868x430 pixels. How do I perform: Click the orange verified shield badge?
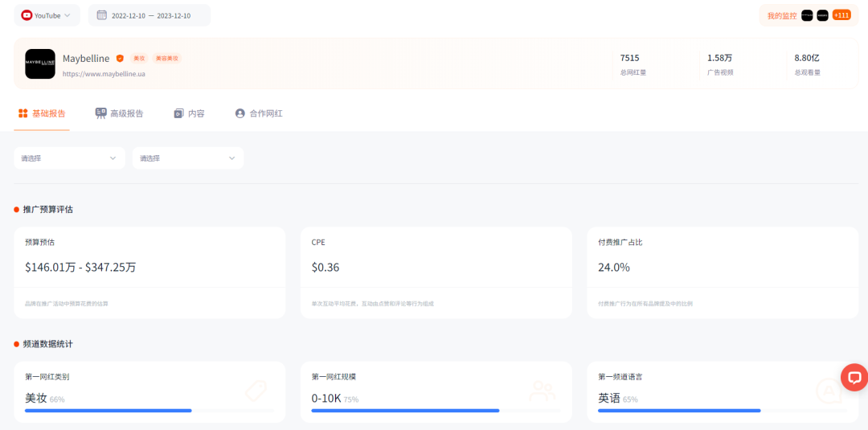[x=120, y=58]
